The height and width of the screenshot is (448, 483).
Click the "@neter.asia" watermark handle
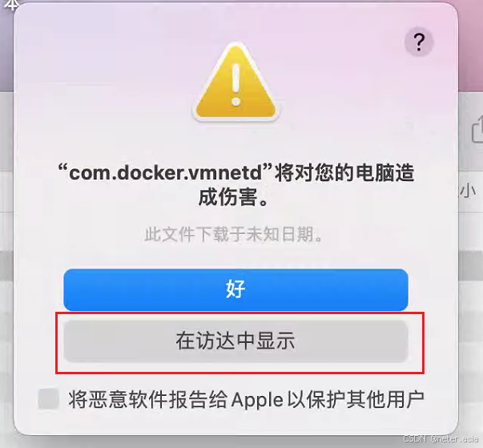click(454, 438)
